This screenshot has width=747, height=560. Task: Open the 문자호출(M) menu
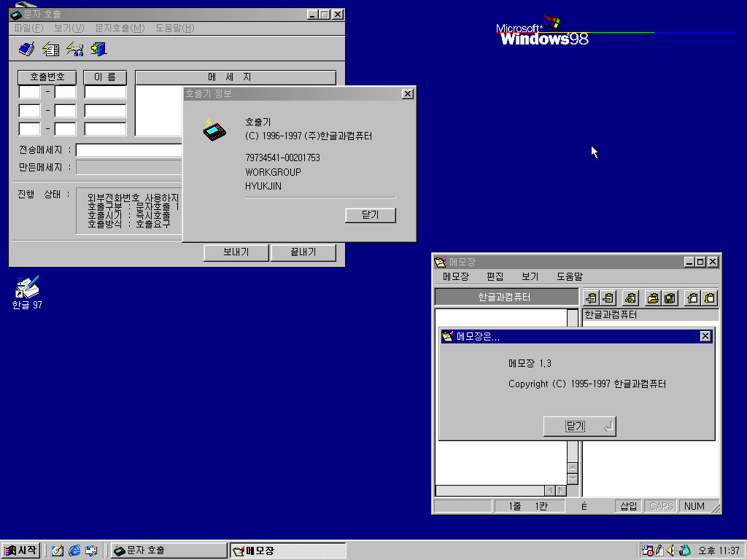click(x=120, y=28)
